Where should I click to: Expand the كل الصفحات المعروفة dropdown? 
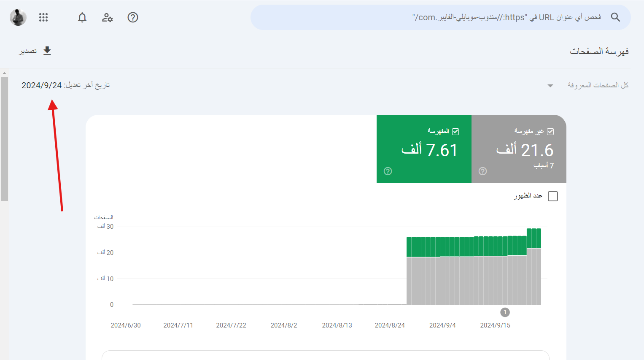[x=550, y=86]
